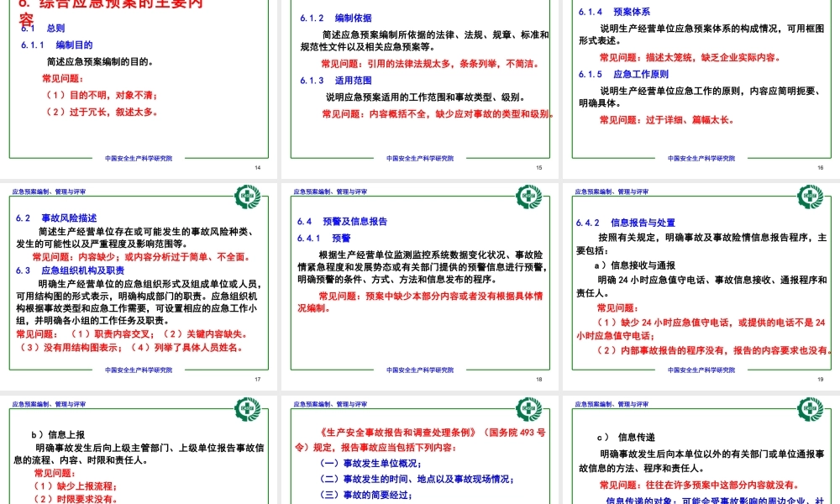Click '常见问题：' label under 信息接收与通报
The height and width of the screenshot is (504, 840).
pos(617,308)
